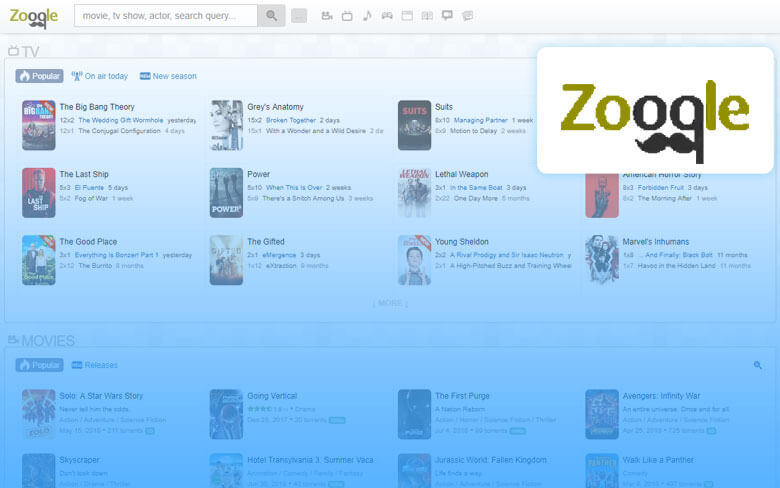The image size is (780, 488).
Task: Open Power title link
Action: pos(259,174)
